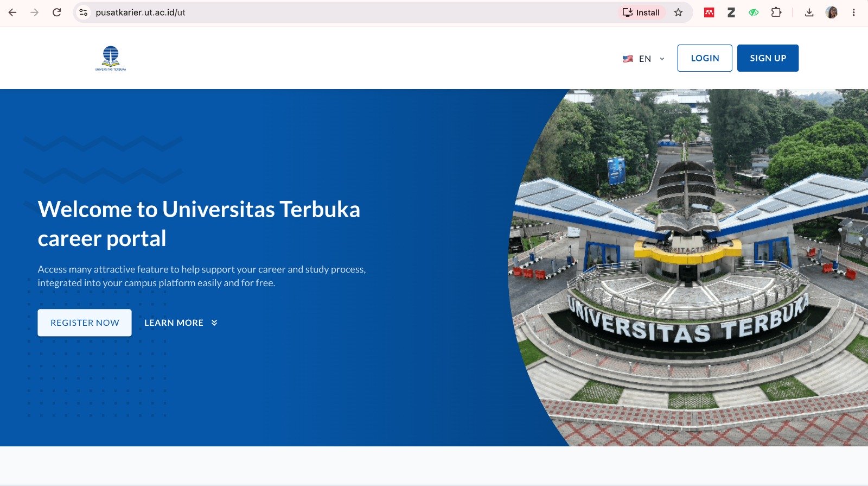Open the Chrome three-dot menu

pyautogui.click(x=853, y=12)
